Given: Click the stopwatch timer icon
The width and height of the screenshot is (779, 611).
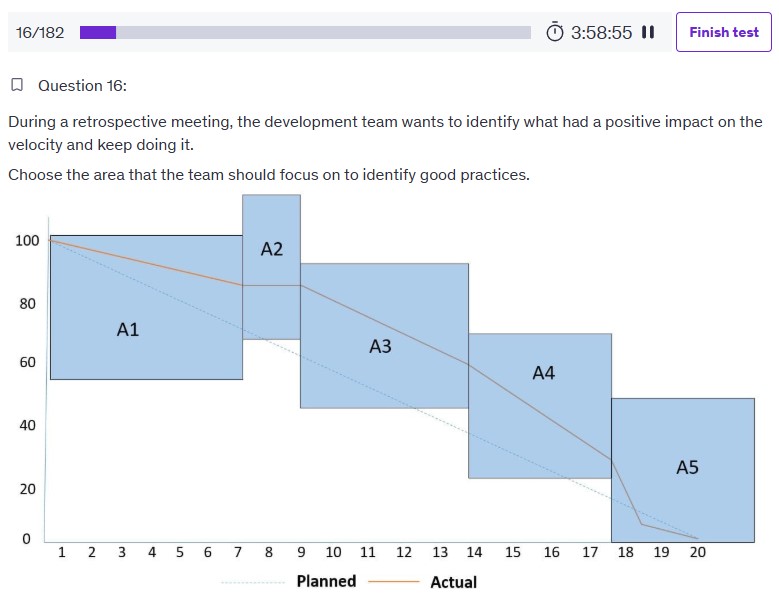Looking at the screenshot, I should [555, 32].
